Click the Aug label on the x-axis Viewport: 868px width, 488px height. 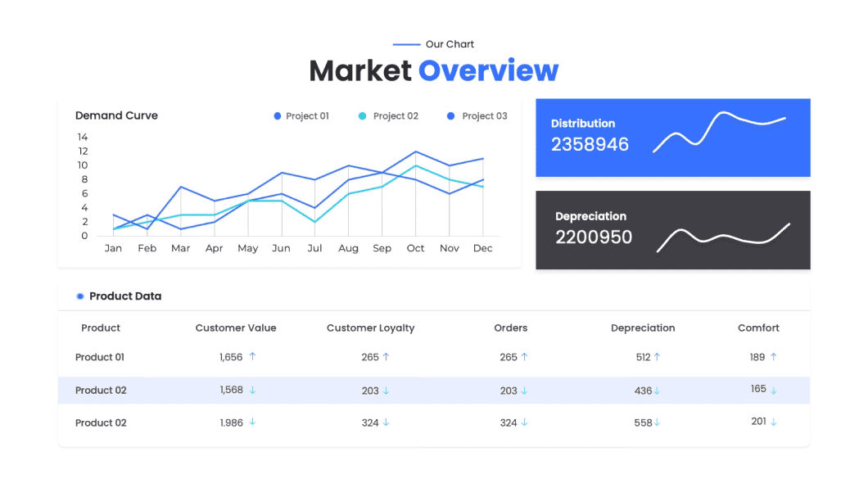click(348, 249)
